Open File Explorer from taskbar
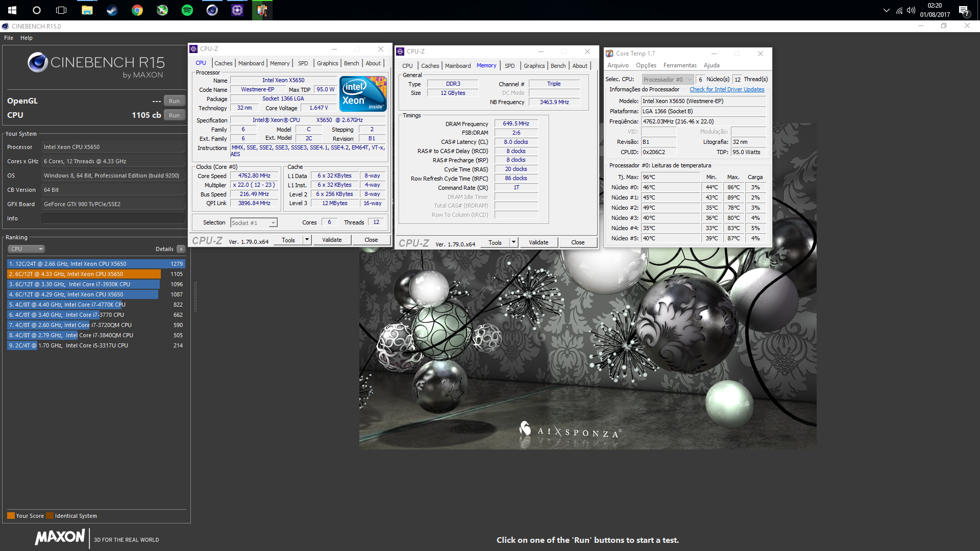The width and height of the screenshot is (980, 551). (x=87, y=10)
